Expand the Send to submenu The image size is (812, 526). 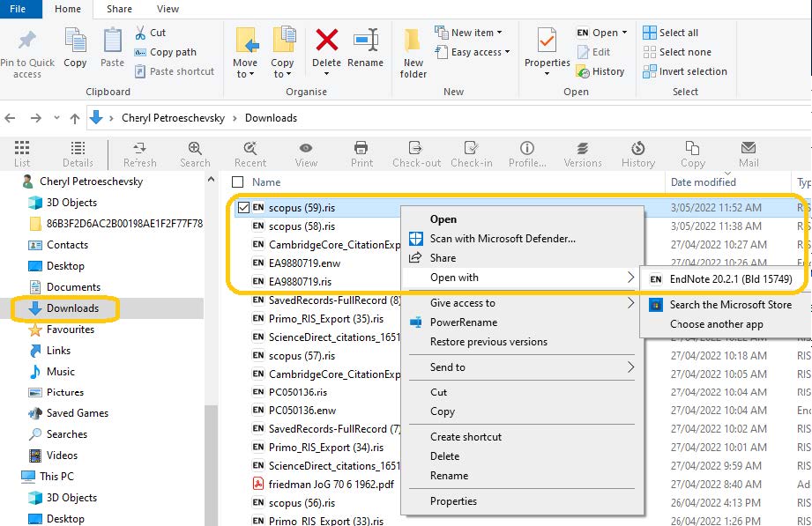pyautogui.click(x=522, y=367)
